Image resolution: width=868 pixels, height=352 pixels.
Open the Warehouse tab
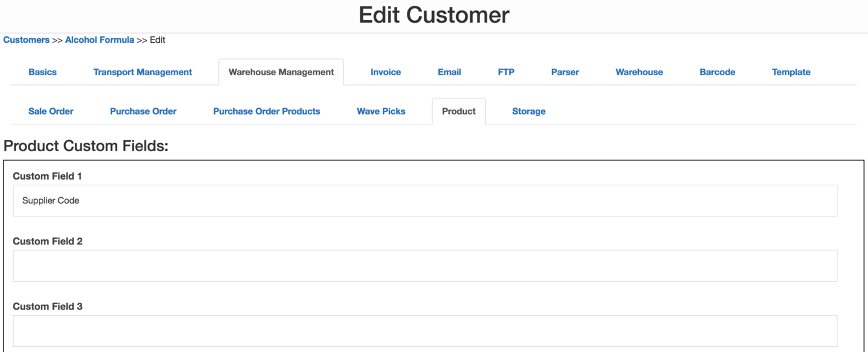coord(639,72)
